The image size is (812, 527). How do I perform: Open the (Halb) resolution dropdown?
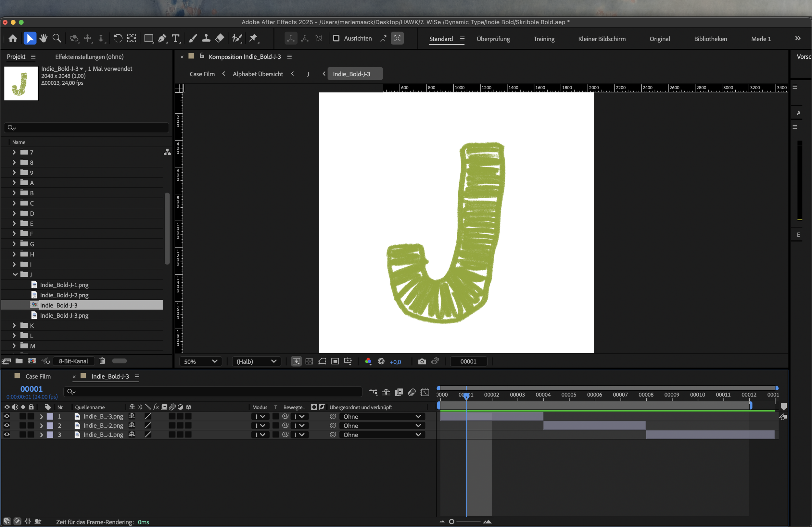(x=256, y=361)
